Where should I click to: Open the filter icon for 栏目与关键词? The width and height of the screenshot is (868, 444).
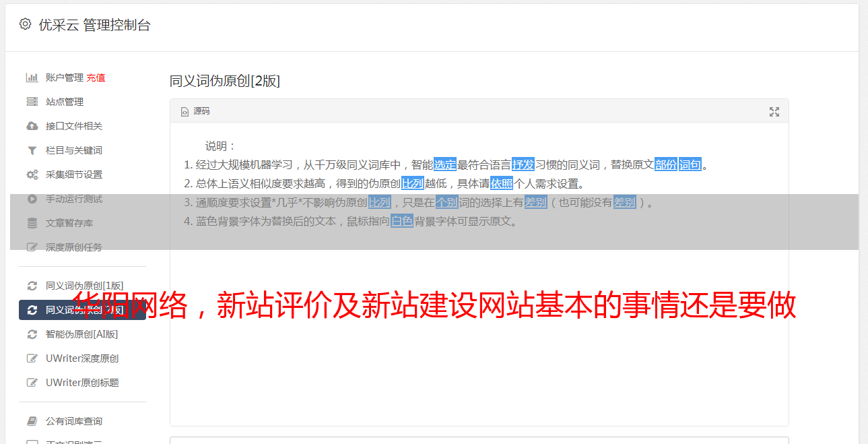pyautogui.click(x=32, y=150)
